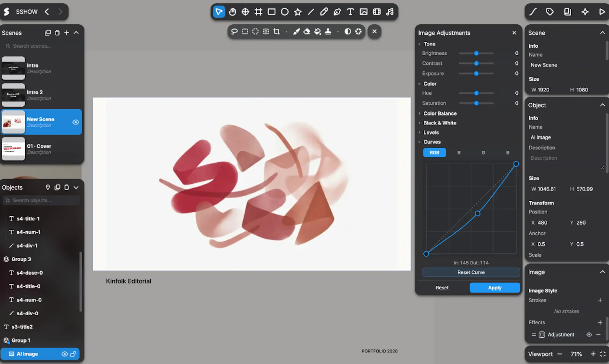Collapse the Curves section
Screen dimensions: 609x364
click(419, 142)
